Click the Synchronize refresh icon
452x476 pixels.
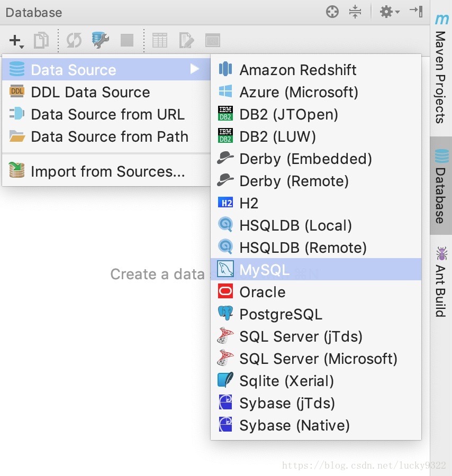click(x=74, y=40)
